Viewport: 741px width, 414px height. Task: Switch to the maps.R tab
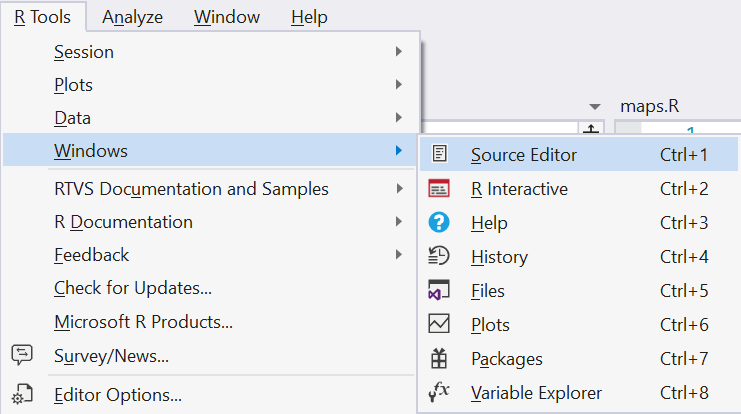tap(649, 106)
